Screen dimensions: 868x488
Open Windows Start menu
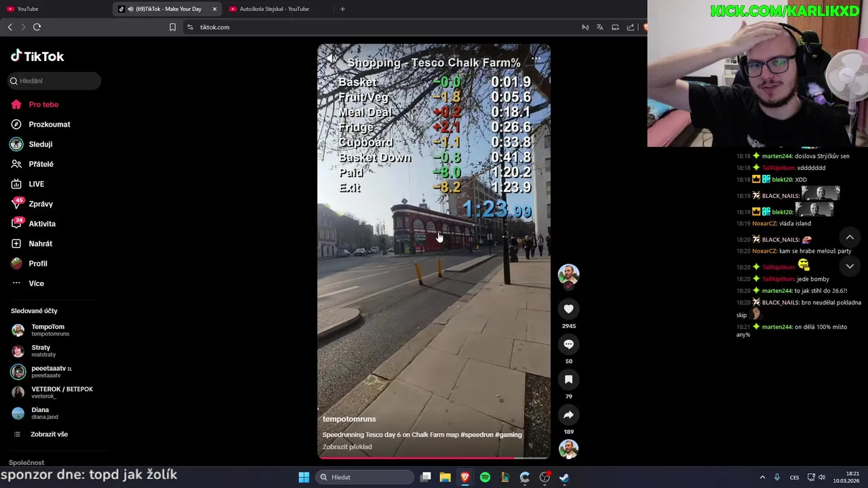304,477
